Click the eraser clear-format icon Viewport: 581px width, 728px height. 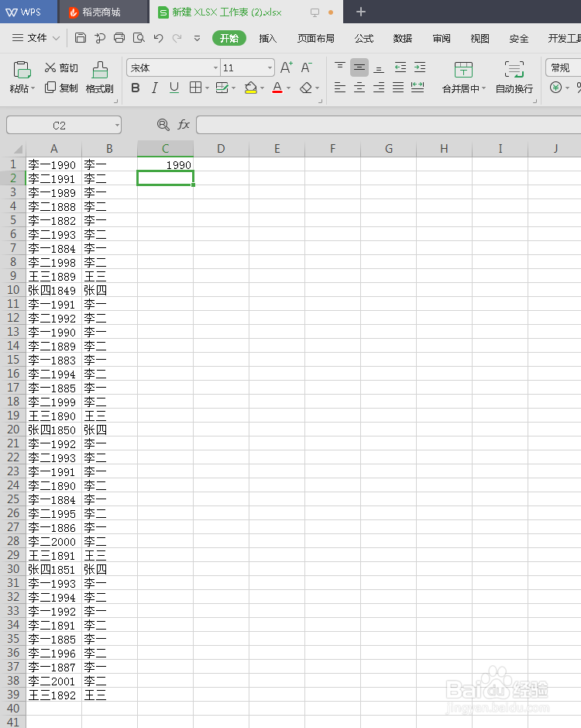click(306, 88)
